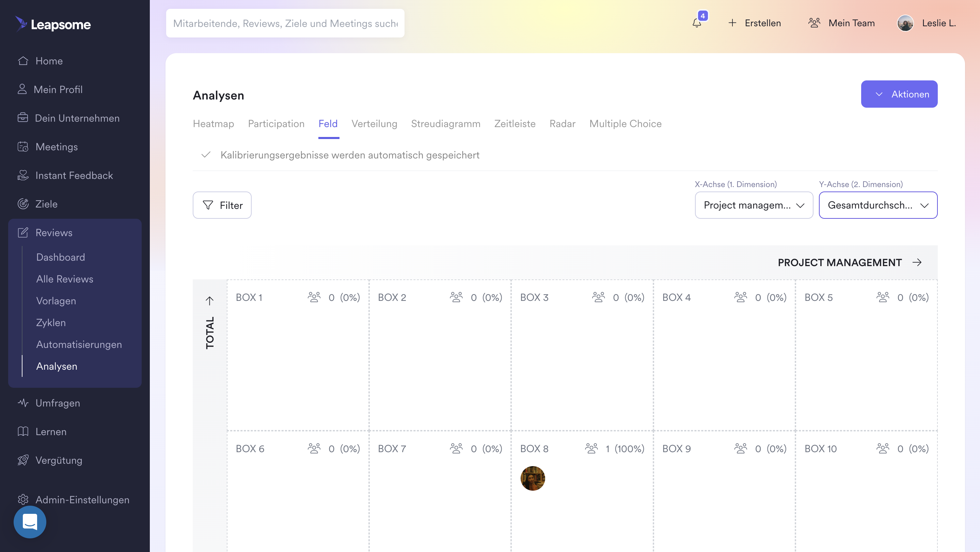Switch to the Participation tab

point(276,124)
